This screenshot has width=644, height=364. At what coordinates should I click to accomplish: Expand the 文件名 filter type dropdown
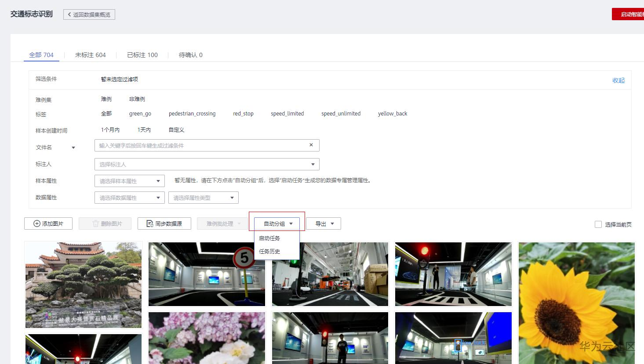pyautogui.click(x=73, y=147)
